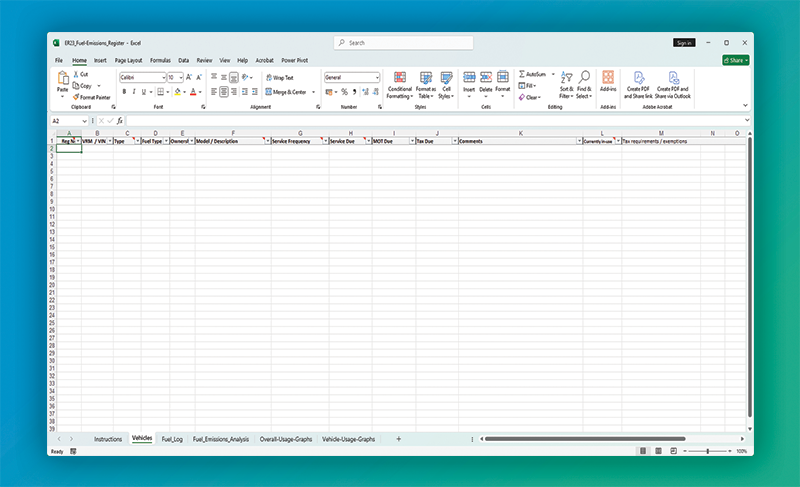Click the Find & Select magnifier
This screenshot has width=800, height=487.
[x=584, y=78]
